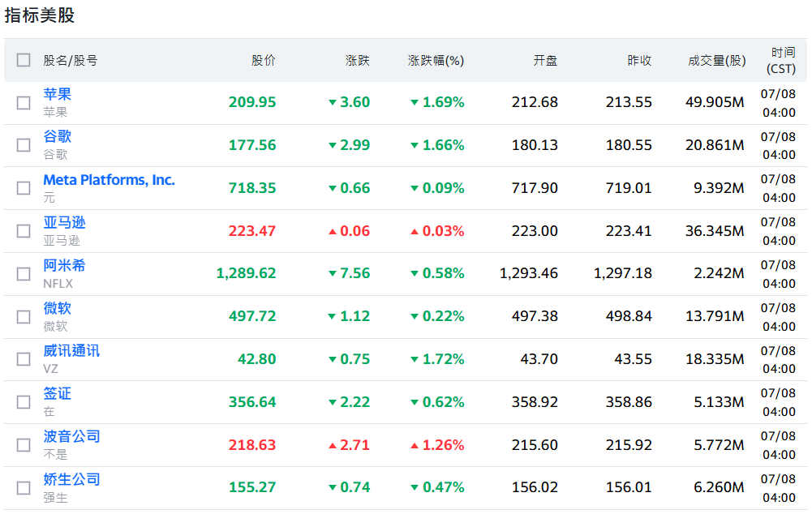Select the 2.242M volume value
Viewport: 812px width, 514px height.
(x=719, y=273)
